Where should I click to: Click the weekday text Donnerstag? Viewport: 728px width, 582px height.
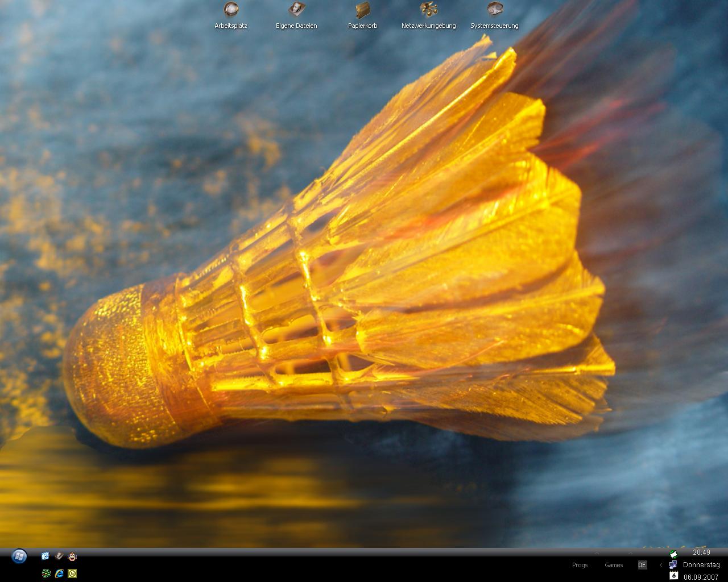(x=701, y=565)
